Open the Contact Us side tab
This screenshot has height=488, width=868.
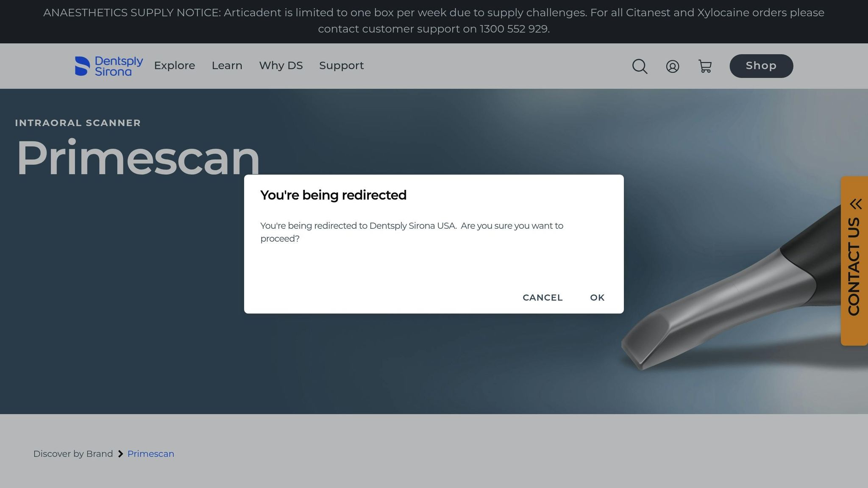tap(854, 261)
